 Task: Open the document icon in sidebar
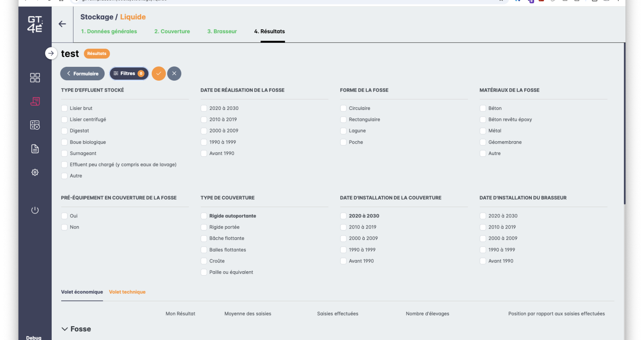pos(35,149)
